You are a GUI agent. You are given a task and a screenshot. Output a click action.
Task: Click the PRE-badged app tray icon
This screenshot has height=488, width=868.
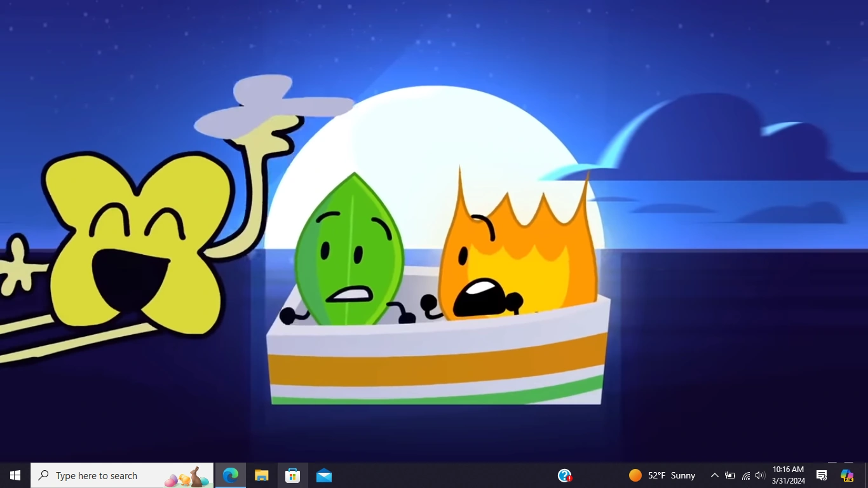pyautogui.click(x=847, y=475)
